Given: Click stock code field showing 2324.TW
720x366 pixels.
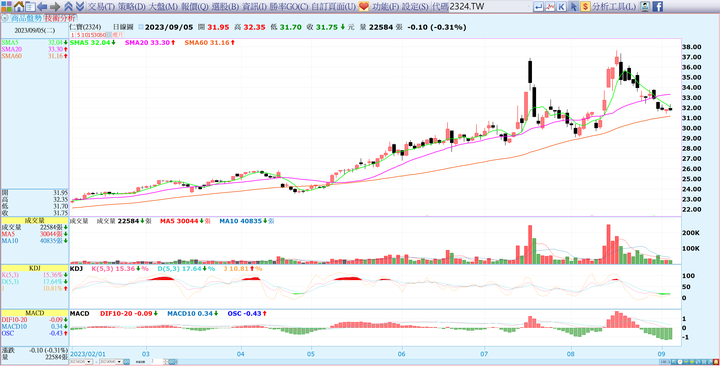Looking at the screenshot, I should pyautogui.click(x=489, y=6).
